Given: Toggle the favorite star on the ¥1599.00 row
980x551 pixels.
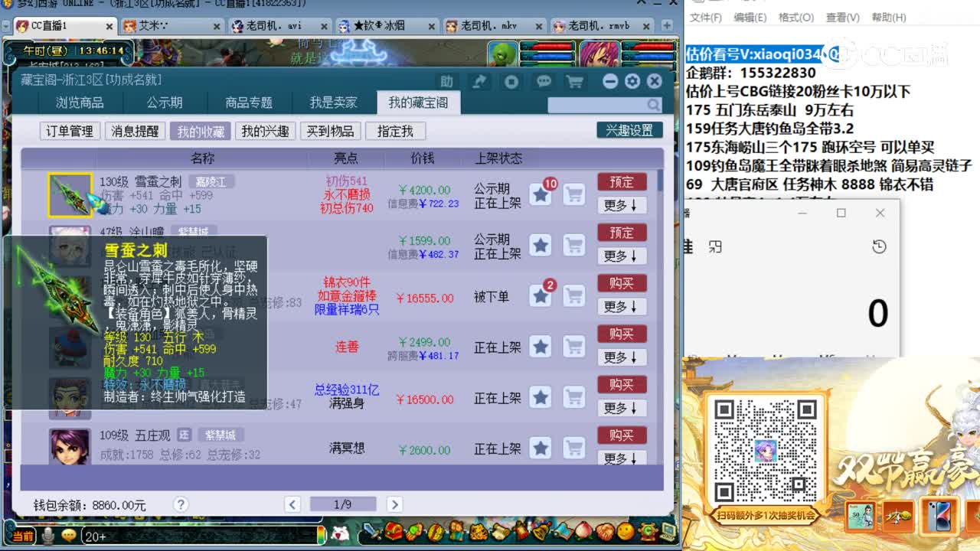Looking at the screenshot, I should click(541, 246).
